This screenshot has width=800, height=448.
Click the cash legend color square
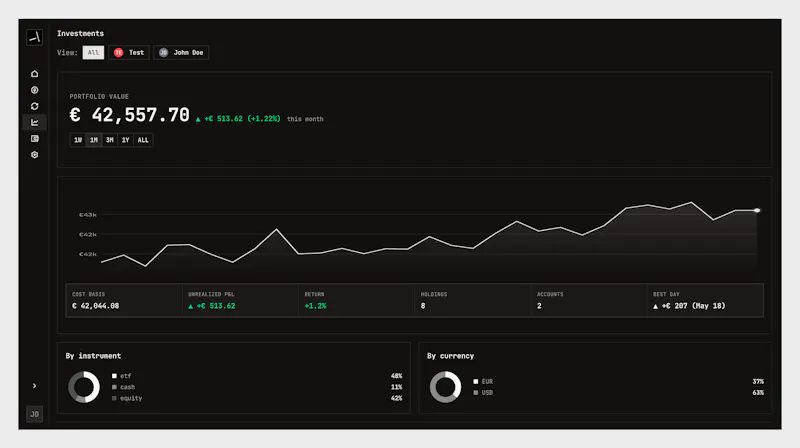(114, 387)
